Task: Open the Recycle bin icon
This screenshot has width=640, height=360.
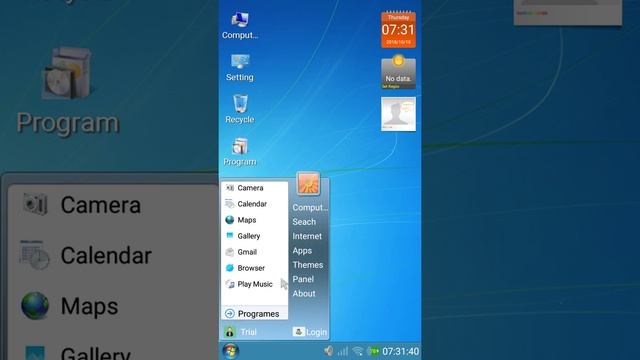Action: 240,109
